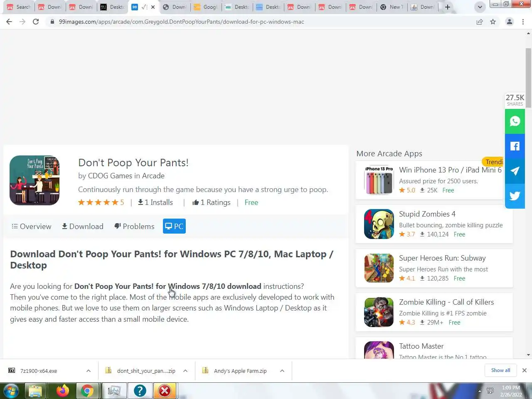Open Win iPhone 13 Pro / iPad Mini link
532x399 pixels.
[x=450, y=170]
